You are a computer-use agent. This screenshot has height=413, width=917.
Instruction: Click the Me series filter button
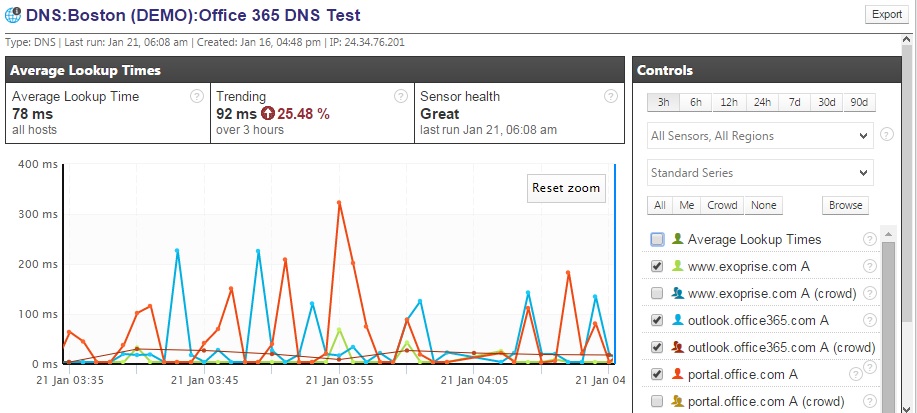coord(687,205)
